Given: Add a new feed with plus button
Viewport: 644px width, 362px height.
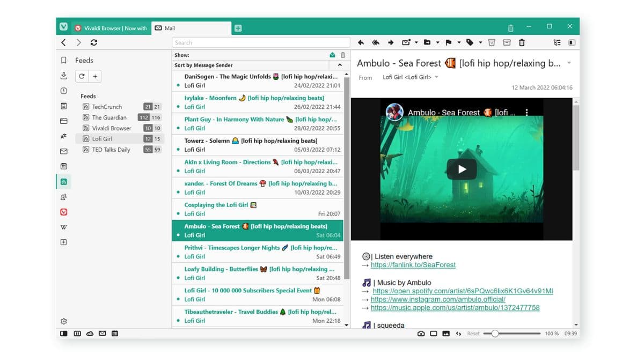Looking at the screenshot, I should [x=95, y=76].
